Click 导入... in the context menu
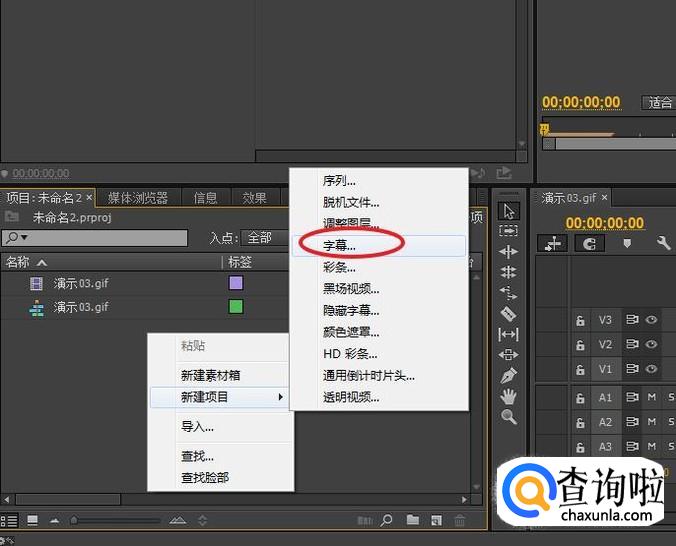Screen dimensions: 676x546 198,427
